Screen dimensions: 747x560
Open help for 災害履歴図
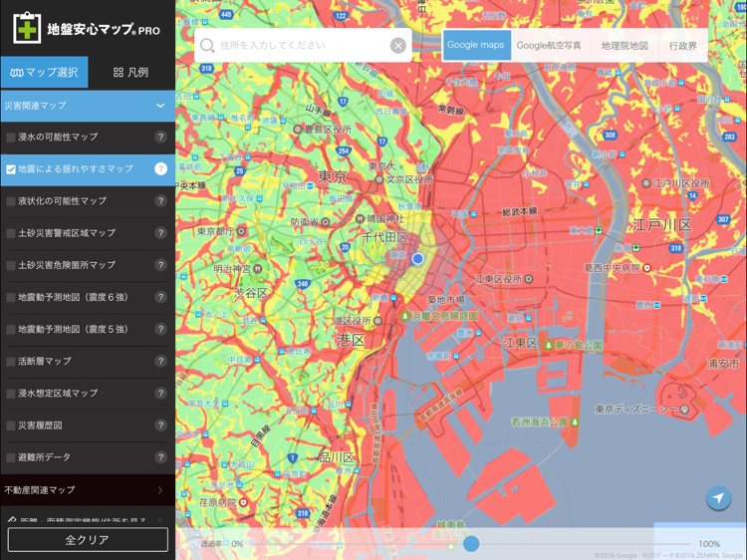coord(161,425)
